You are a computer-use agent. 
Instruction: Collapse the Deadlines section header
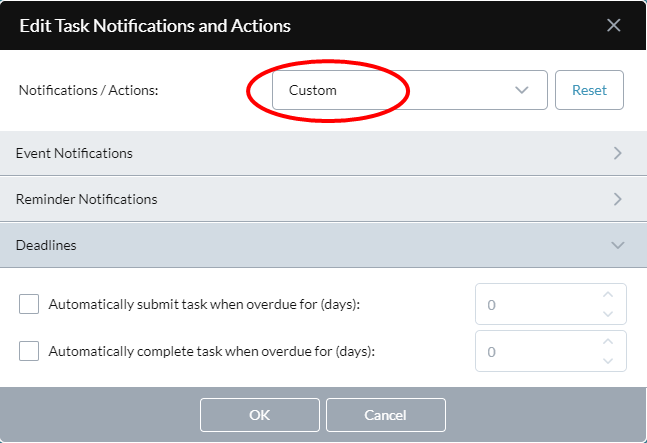324,245
